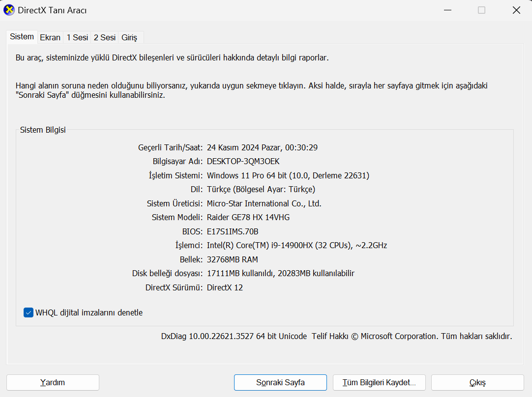The height and width of the screenshot is (397, 532).
Task: Click the Sistem Bilgisi group label
Action: [x=43, y=130]
